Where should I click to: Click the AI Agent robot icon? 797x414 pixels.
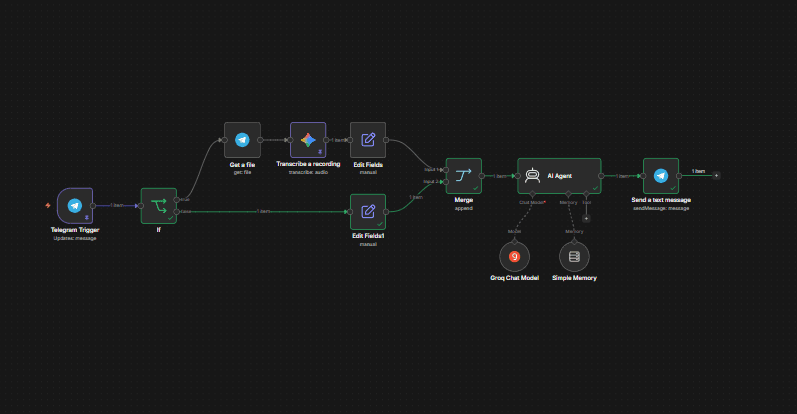(x=532, y=175)
